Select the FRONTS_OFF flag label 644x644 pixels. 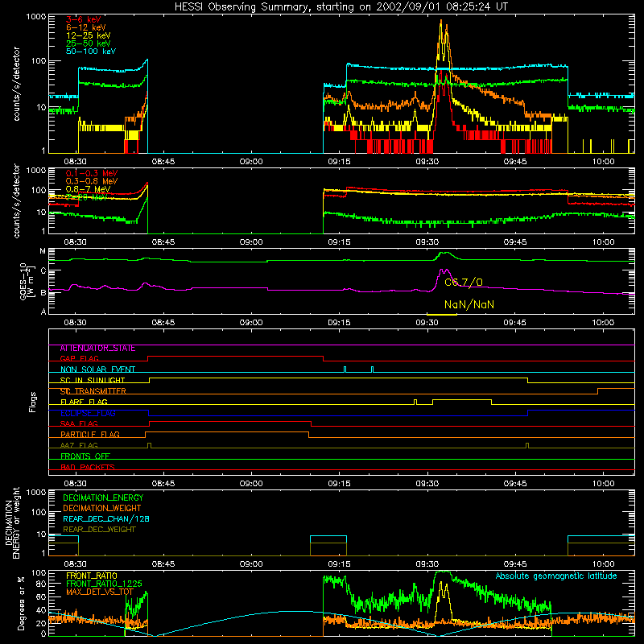tap(85, 456)
